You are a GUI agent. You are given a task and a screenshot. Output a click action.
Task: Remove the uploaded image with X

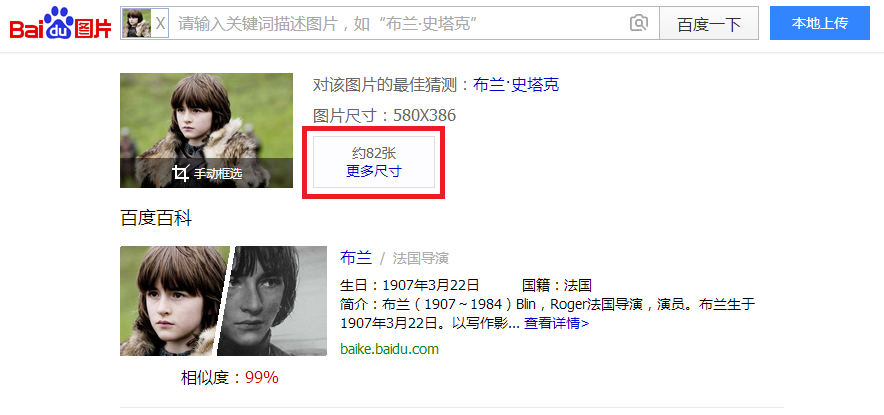[161, 24]
